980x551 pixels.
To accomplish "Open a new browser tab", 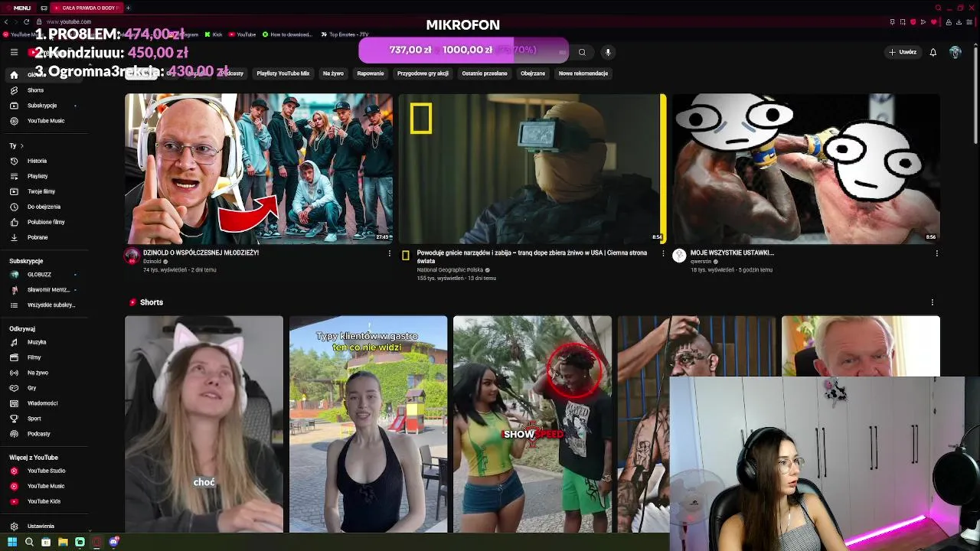I will tap(128, 8).
